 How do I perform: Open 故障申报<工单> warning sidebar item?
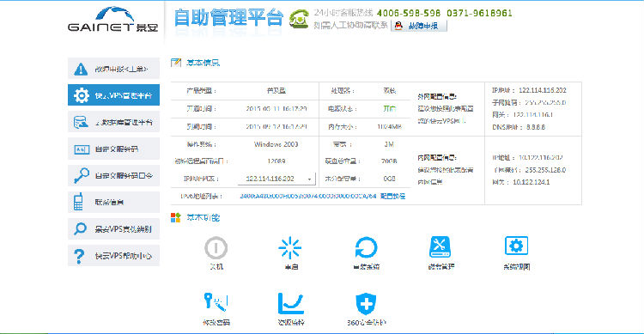113,69
